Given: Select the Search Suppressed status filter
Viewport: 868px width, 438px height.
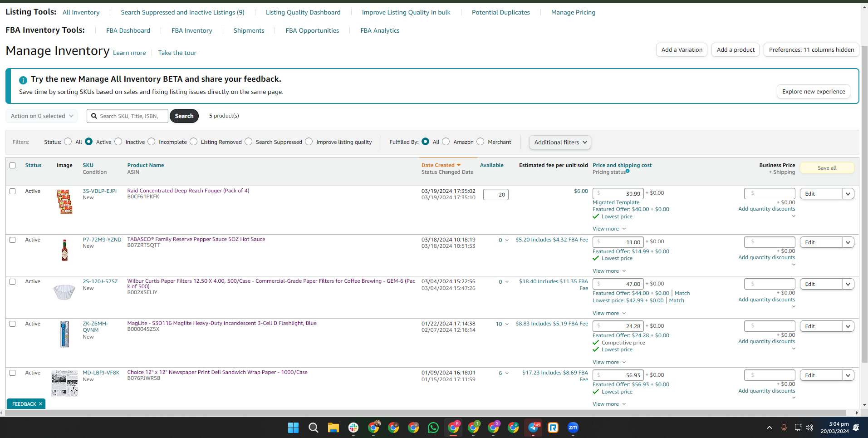Looking at the screenshot, I should point(249,142).
